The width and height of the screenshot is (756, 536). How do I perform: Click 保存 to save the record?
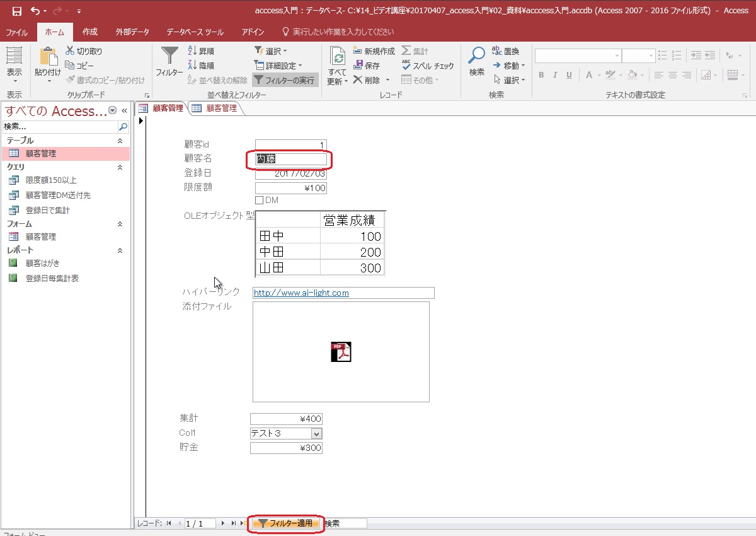366,66
